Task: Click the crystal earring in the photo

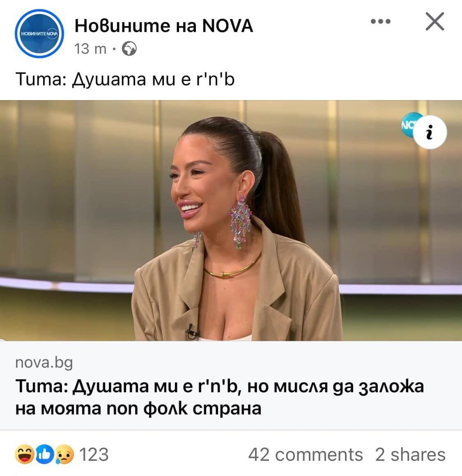Action: click(x=241, y=222)
